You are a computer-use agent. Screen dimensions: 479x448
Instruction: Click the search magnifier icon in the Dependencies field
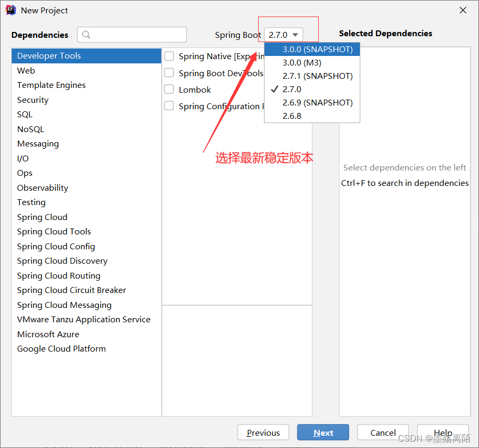(x=86, y=35)
